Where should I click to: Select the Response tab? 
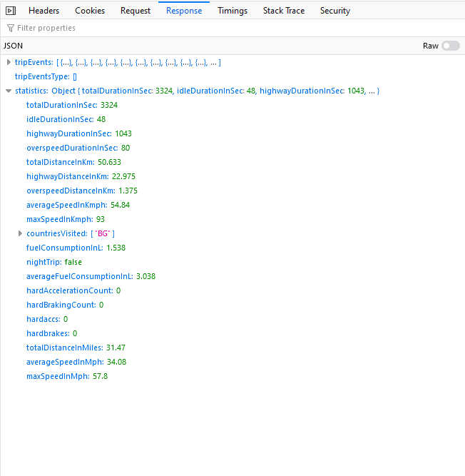184,11
